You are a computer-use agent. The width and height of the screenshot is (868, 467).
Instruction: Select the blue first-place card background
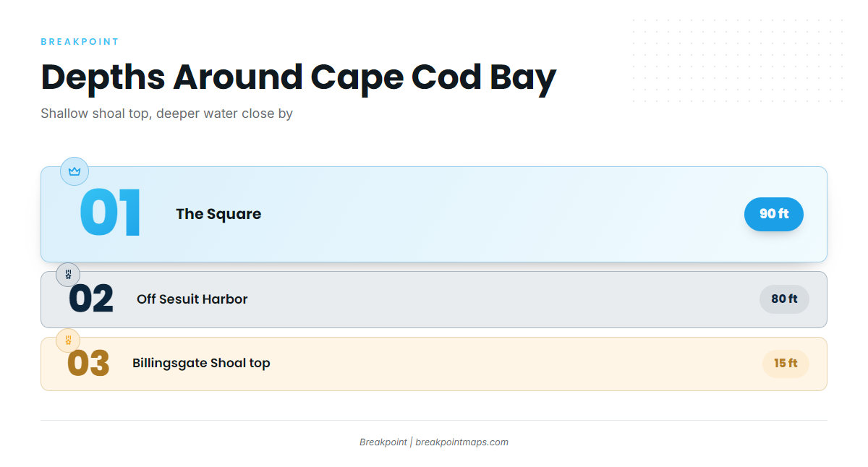tap(434, 214)
